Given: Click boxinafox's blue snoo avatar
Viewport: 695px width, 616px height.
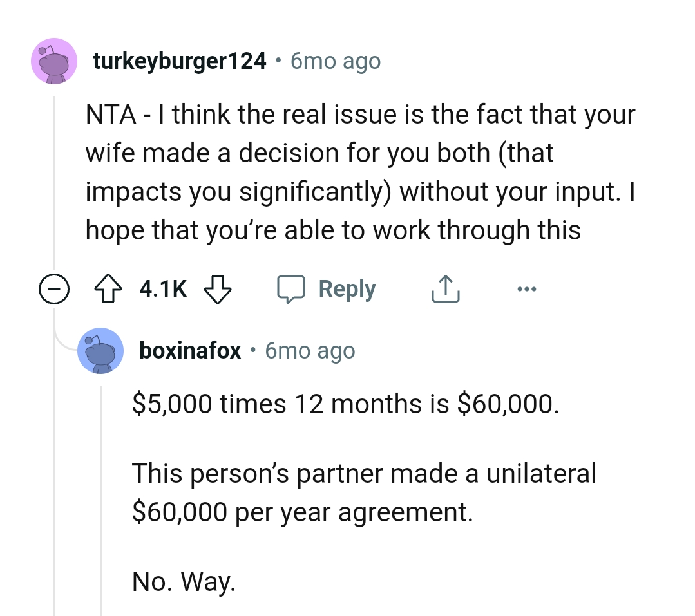Looking at the screenshot, I should tap(100, 350).
